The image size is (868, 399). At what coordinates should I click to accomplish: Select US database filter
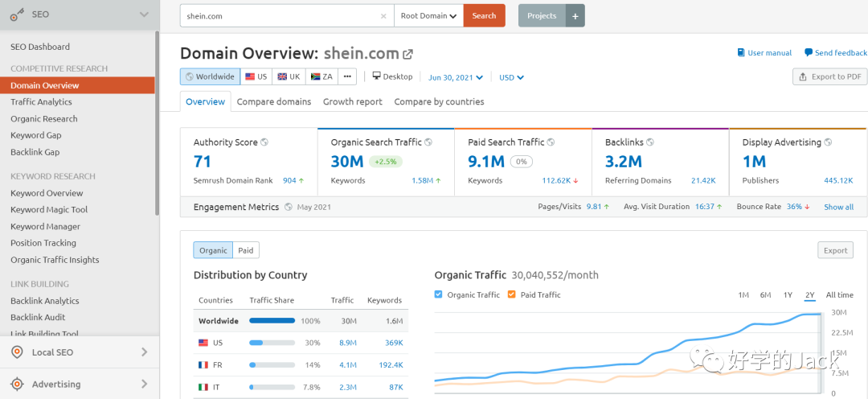(x=256, y=76)
